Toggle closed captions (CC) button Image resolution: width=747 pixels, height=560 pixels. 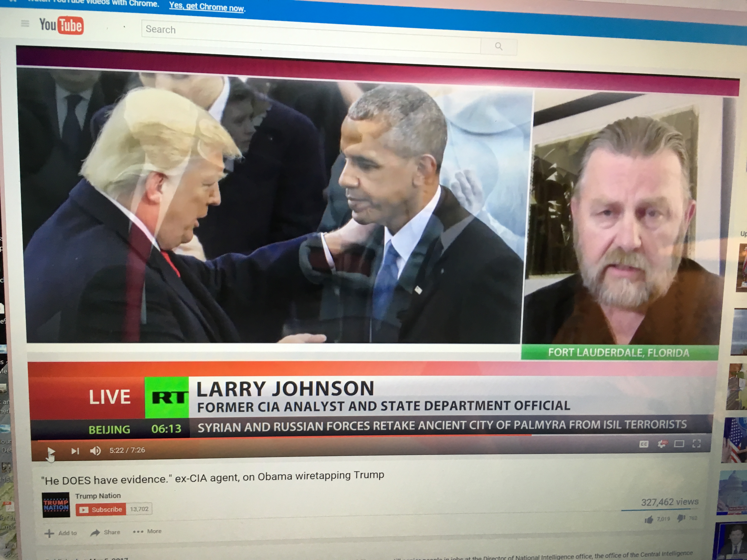(644, 444)
